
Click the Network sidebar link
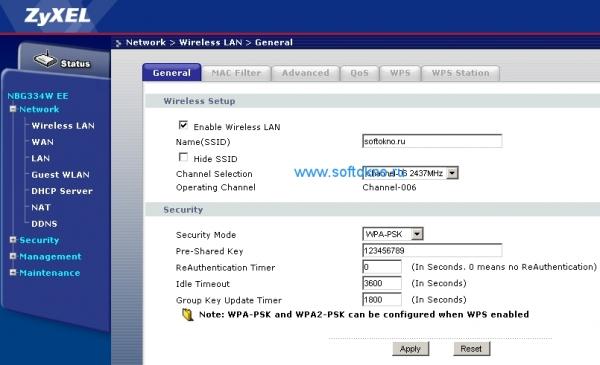pyautogui.click(x=39, y=109)
